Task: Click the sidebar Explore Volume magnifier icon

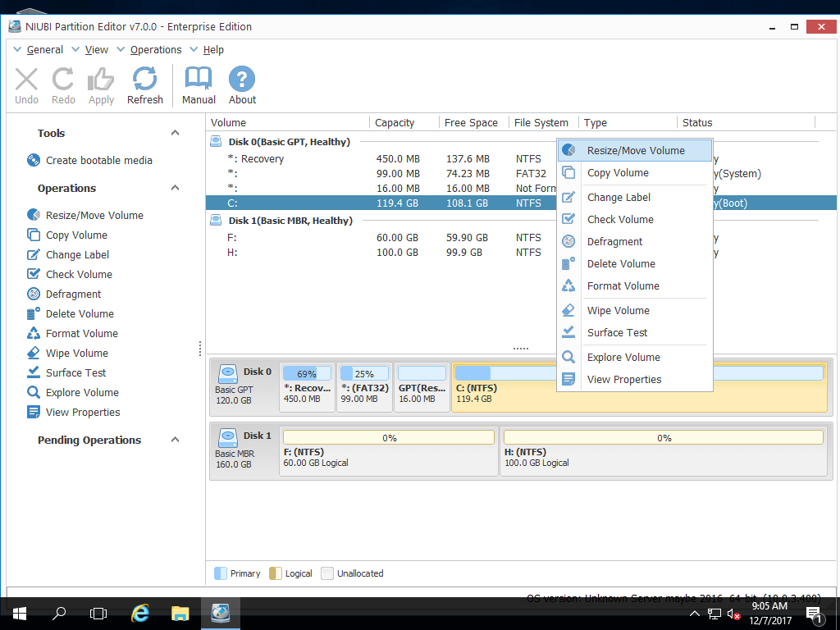Action: click(x=33, y=392)
